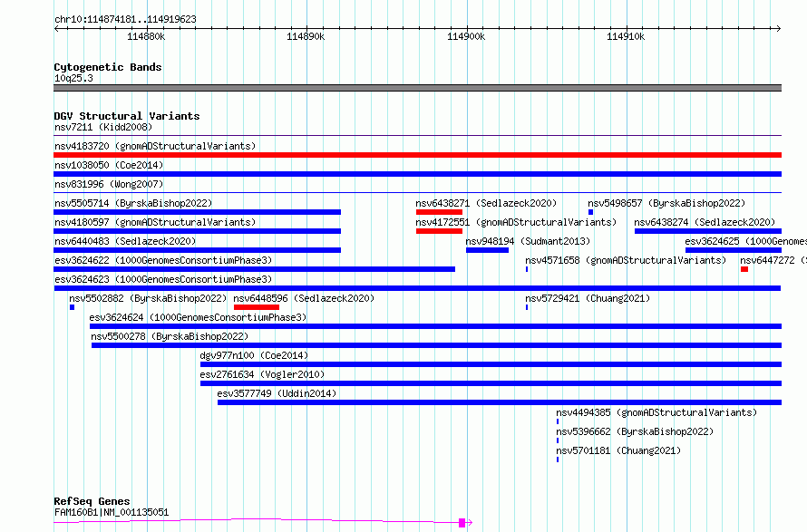807x532 pixels.
Task: Click the esv3577749 (Uddin2014) variant
Action: point(500,402)
